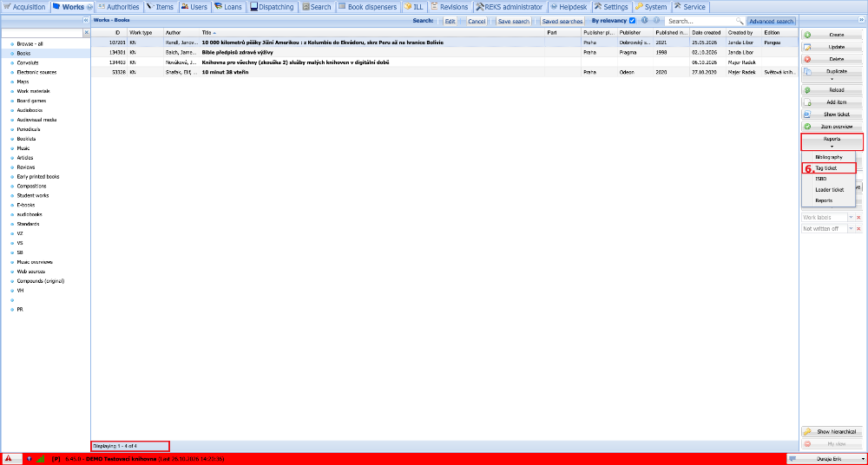Select Browse - all in category tree
Screen dimensions: 868x465
pyautogui.click(x=30, y=43)
